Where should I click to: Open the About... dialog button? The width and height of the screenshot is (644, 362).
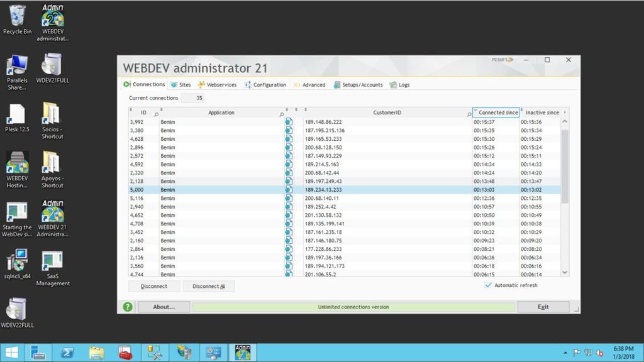pos(164,307)
